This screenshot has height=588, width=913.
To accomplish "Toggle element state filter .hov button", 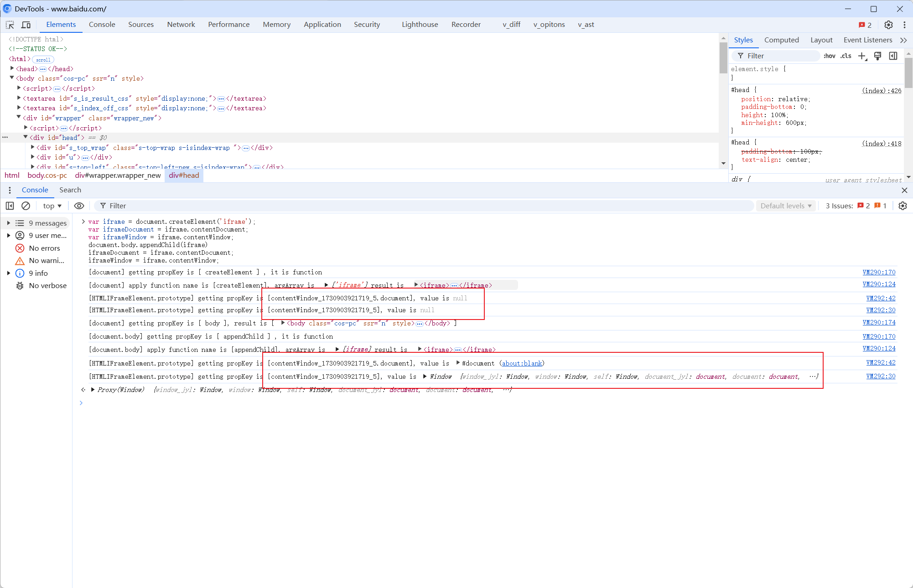I will coord(830,56).
